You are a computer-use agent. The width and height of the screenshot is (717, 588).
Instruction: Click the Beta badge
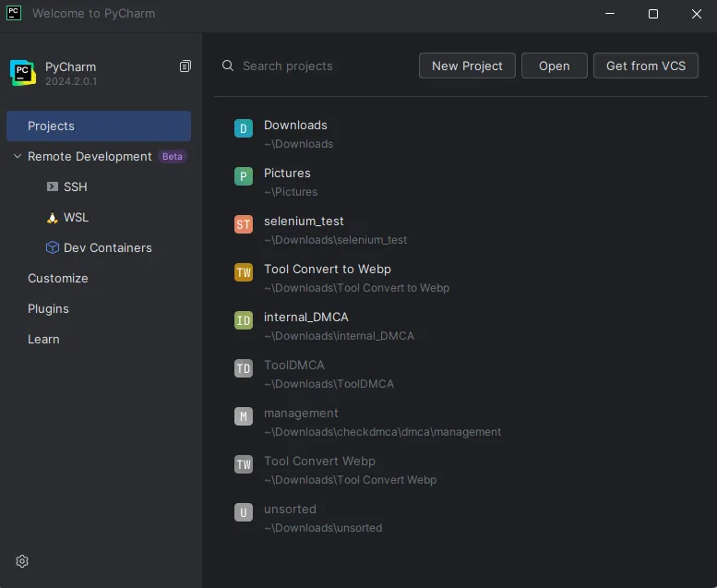tap(173, 157)
